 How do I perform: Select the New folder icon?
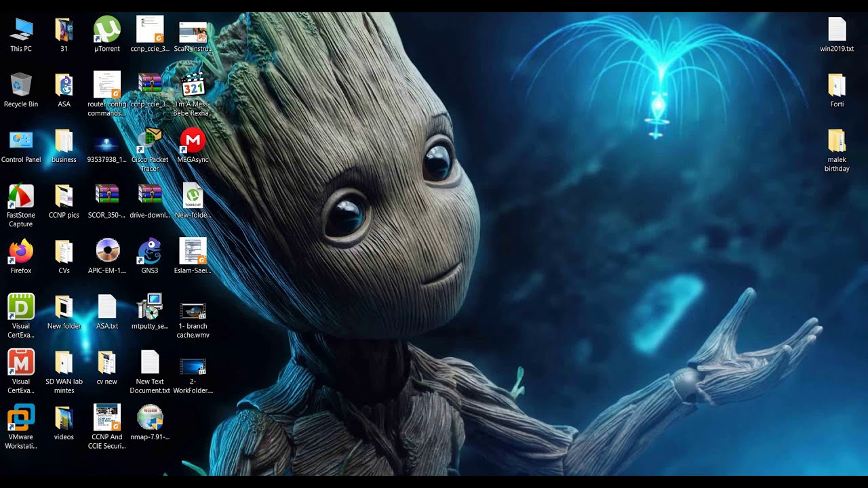tap(64, 308)
